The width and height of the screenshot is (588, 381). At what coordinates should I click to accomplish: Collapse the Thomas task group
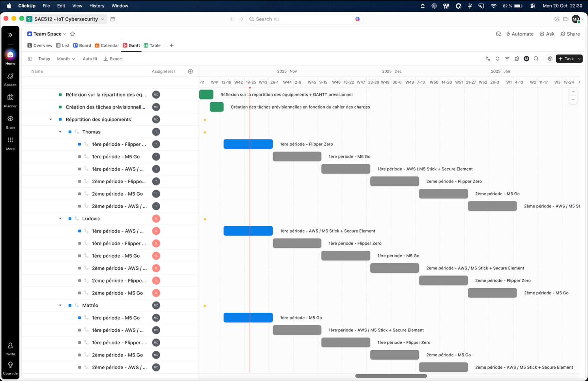(60, 131)
